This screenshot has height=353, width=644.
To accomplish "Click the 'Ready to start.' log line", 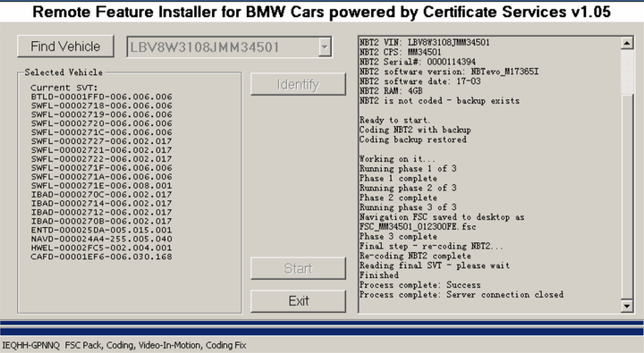I will (395, 121).
